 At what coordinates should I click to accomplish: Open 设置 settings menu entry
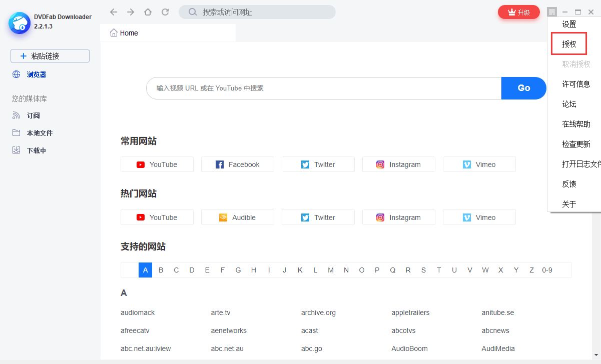pos(569,24)
